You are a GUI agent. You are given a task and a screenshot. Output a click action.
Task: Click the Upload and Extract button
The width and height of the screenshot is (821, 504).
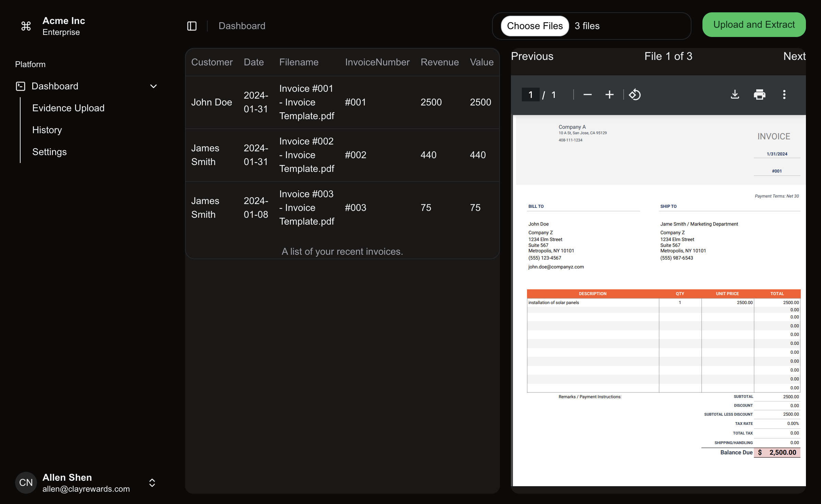pyautogui.click(x=754, y=25)
